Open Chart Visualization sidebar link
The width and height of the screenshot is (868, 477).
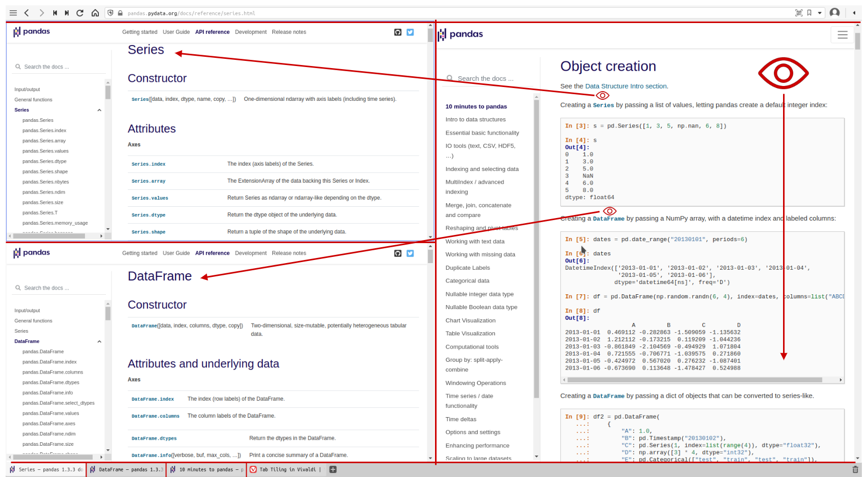tap(470, 321)
